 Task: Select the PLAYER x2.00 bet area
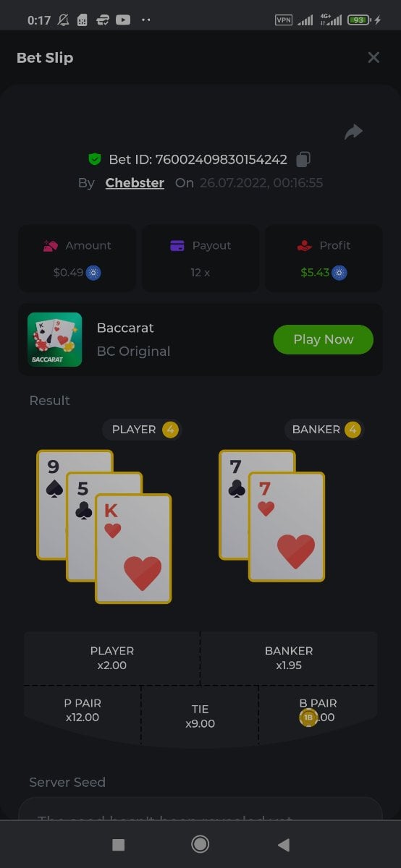(x=112, y=658)
